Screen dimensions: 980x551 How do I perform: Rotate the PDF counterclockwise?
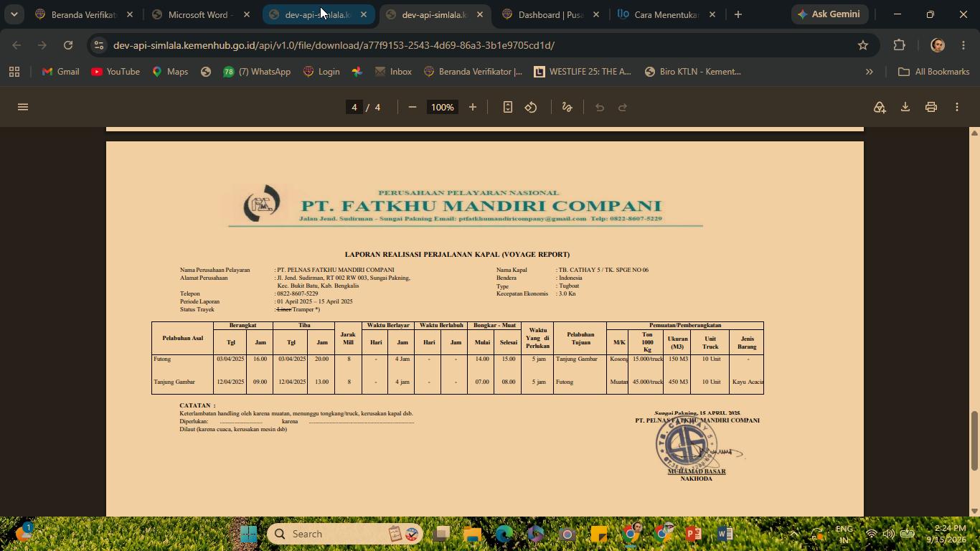click(531, 107)
